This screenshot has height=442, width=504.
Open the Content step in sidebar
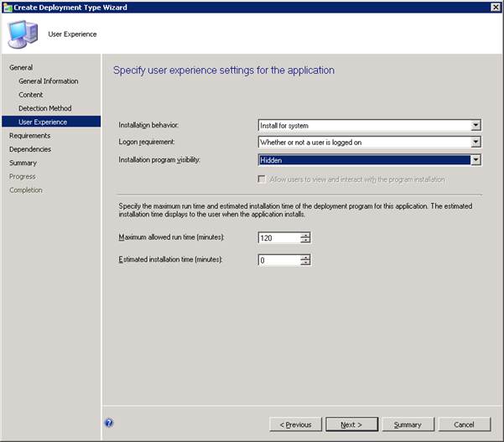tap(31, 95)
